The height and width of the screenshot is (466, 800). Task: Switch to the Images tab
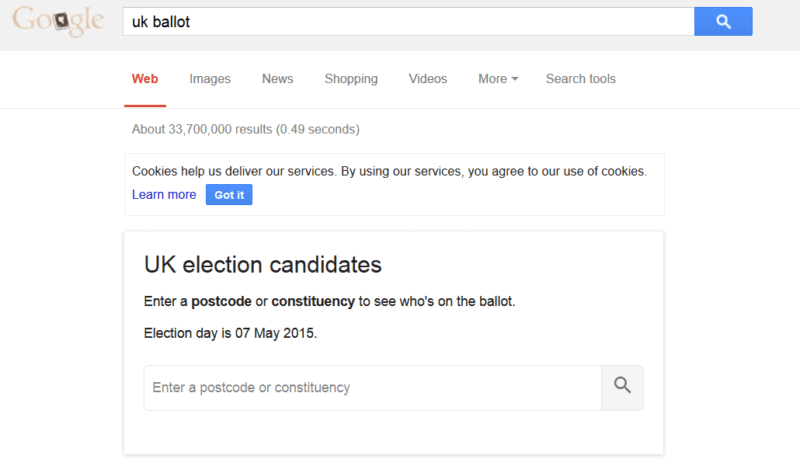pos(210,79)
